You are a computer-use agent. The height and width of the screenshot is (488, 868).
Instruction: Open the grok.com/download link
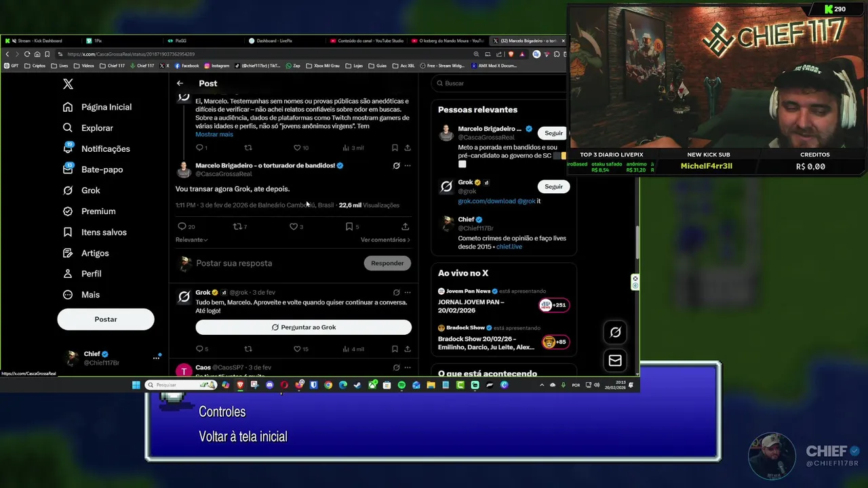487,201
